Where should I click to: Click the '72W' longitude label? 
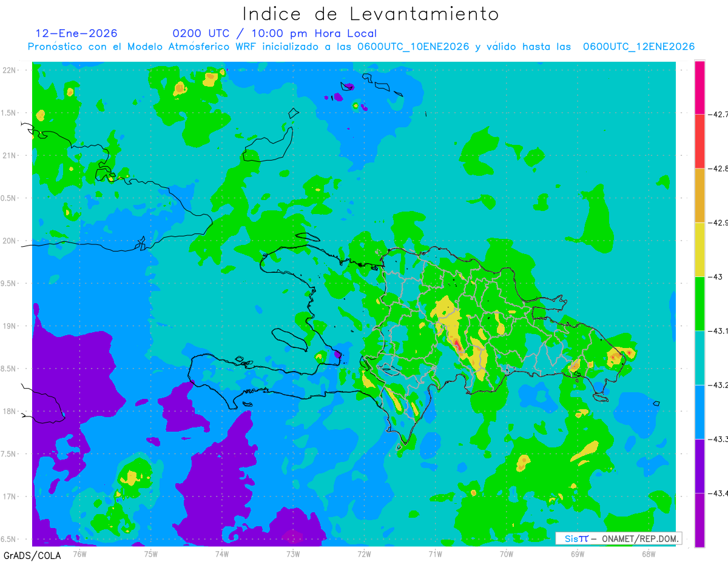coord(364,554)
